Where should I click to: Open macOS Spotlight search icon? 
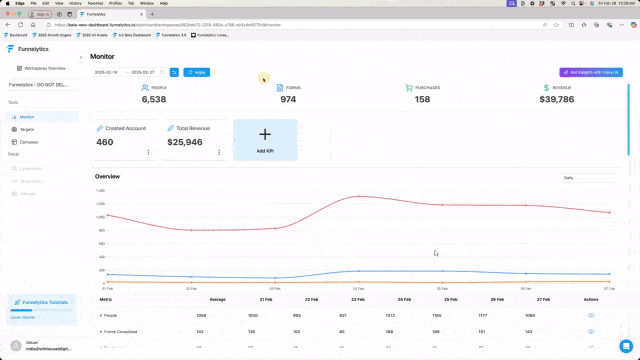573,3
